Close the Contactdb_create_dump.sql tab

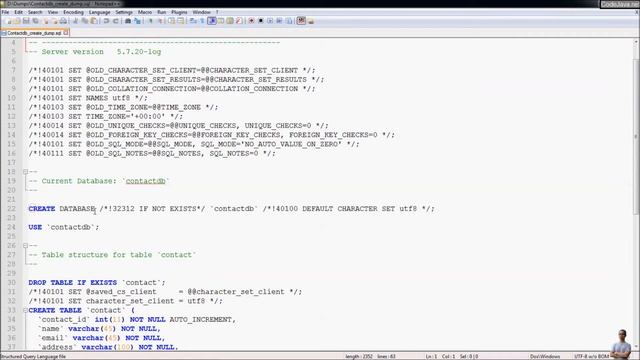coord(66,33)
